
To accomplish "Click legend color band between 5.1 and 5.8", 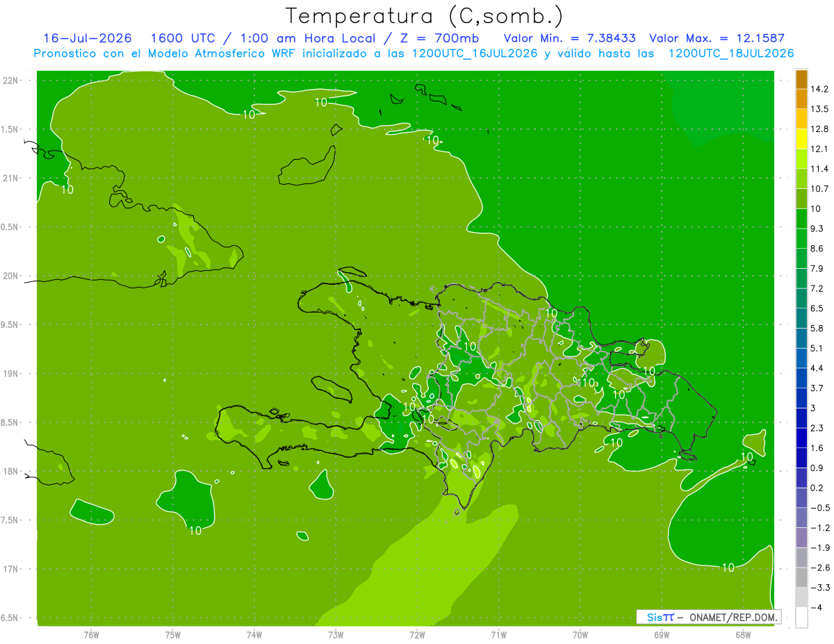I will click(801, 338).
